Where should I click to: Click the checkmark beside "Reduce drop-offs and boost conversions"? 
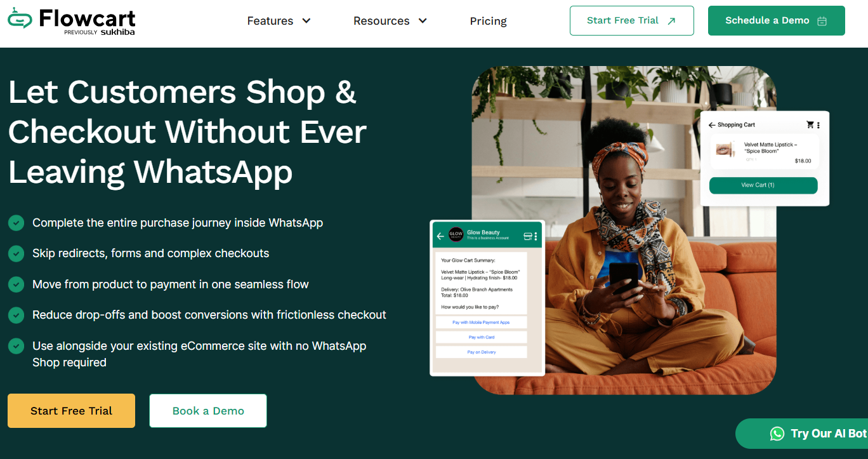click(x=16, y=315)
